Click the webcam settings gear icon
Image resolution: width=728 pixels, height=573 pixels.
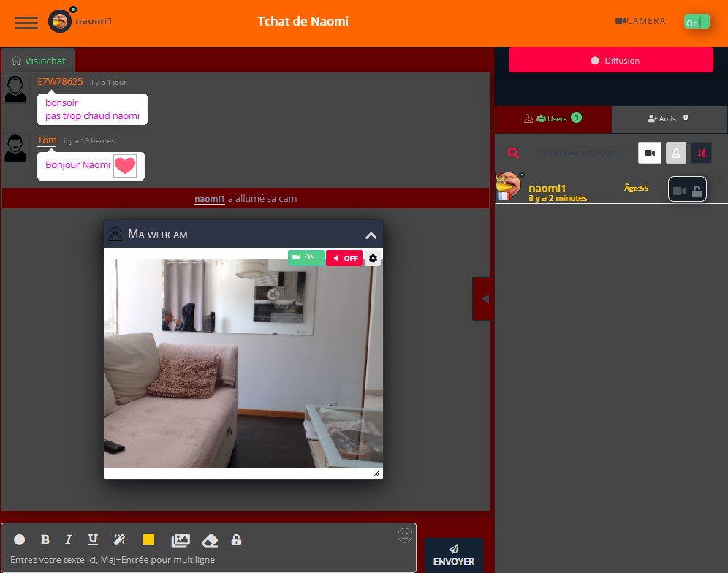(373, 258)
